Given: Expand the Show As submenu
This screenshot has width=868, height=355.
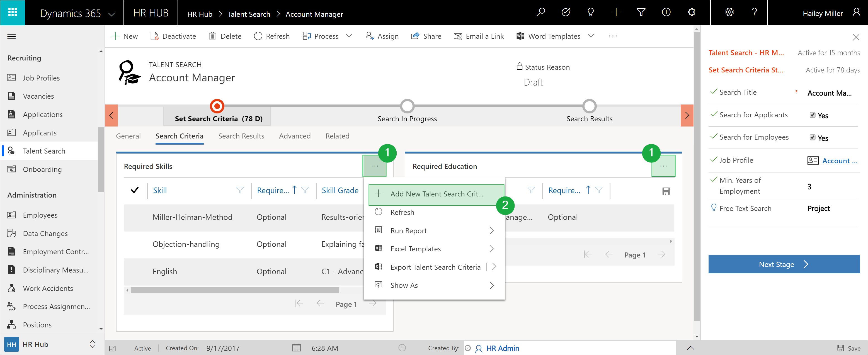Looking at the screenshot, I should [x=492, y=286].
